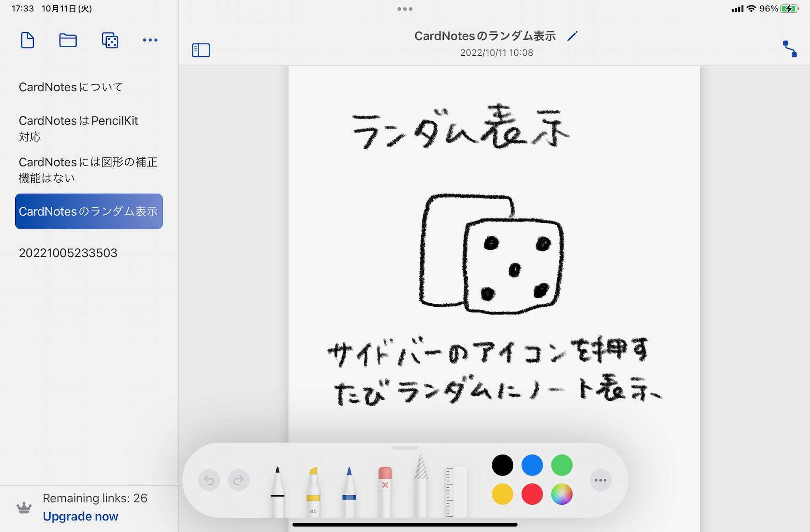Tap the cellular signal bars icon
Image resolution: width=810 pixels, height=532 pixels.
coord(737,9)
